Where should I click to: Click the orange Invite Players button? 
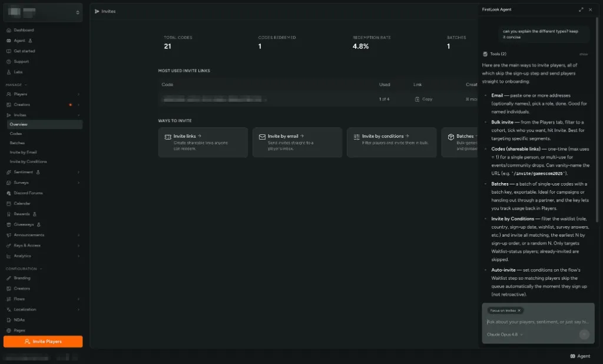43,341
